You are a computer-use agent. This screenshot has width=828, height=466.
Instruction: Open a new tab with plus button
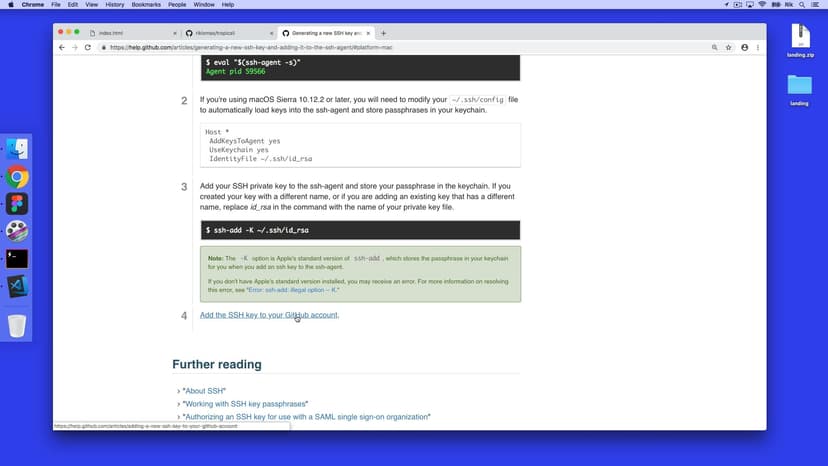(x=383, y=33)
